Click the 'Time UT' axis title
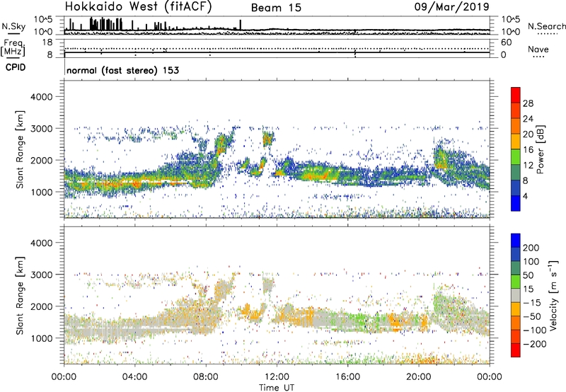The image size is (566, 392). pyautogui.click(x=277, y=388)
